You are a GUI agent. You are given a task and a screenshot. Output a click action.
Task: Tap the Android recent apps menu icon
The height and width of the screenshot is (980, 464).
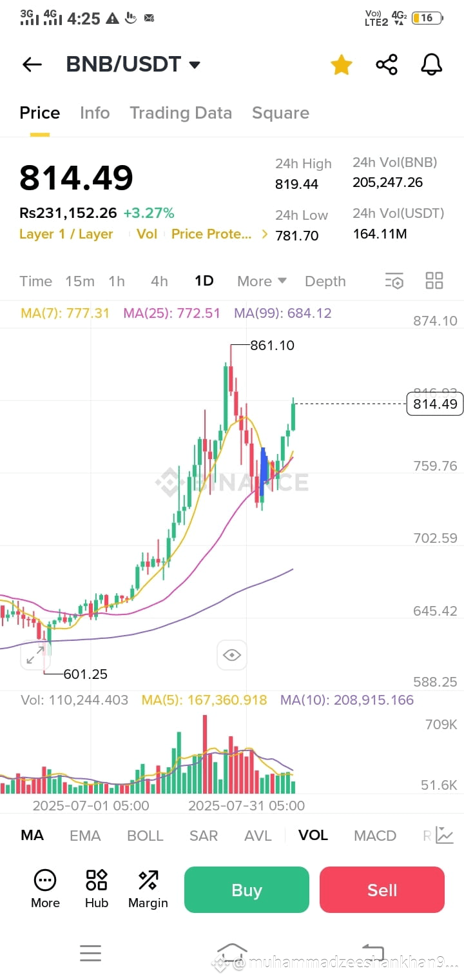90,953
